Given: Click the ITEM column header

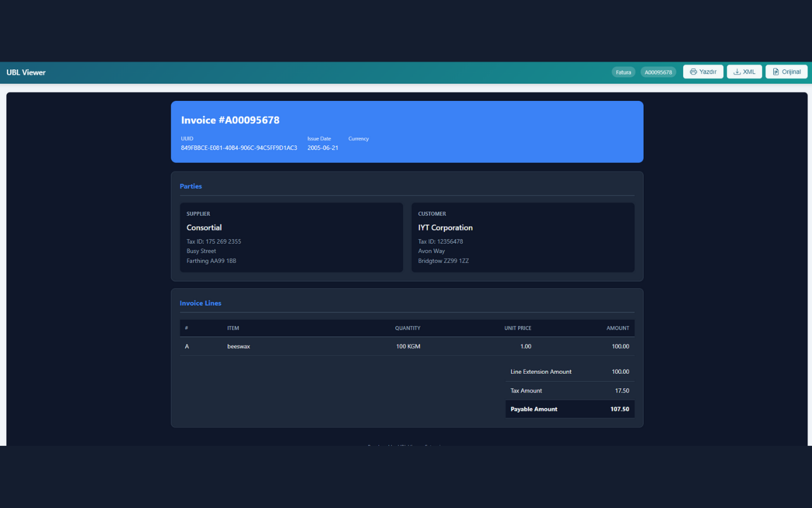Looking at the screenshot, I should [233, 328].
